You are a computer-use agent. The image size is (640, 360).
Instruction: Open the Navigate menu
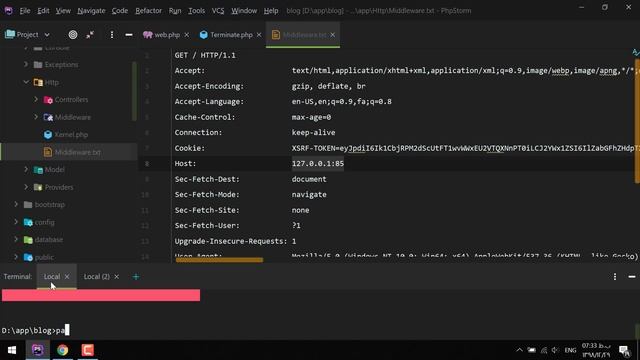coord(91,11)
